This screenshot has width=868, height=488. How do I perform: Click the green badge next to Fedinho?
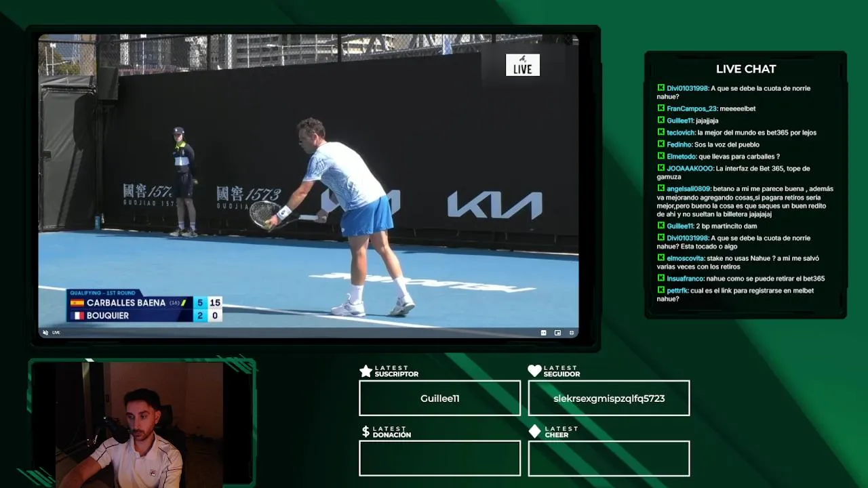(660, 144)
